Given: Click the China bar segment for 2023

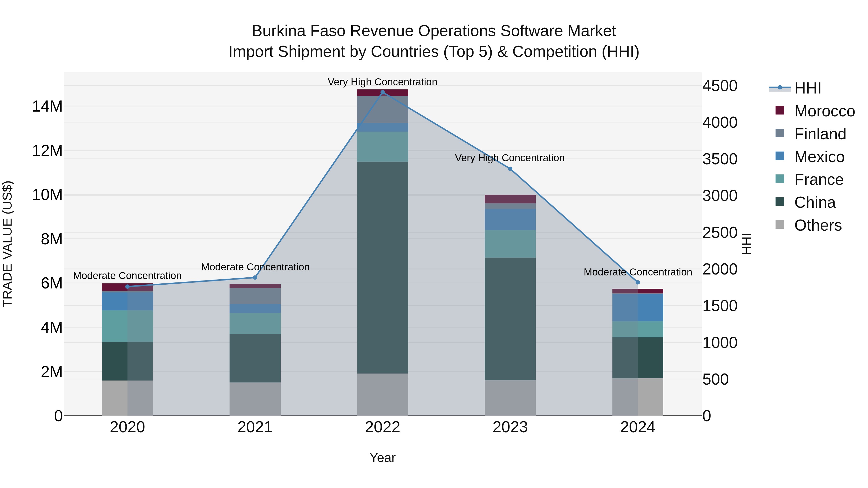Looking at the screenshot, I should (510, 319).
